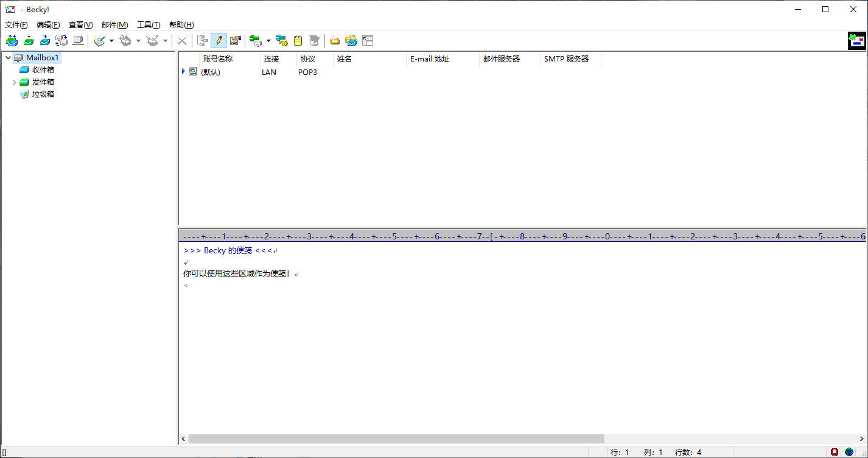Click the thread view tree icon
Screen dimensions: 868x458
[x=203, y=41]
